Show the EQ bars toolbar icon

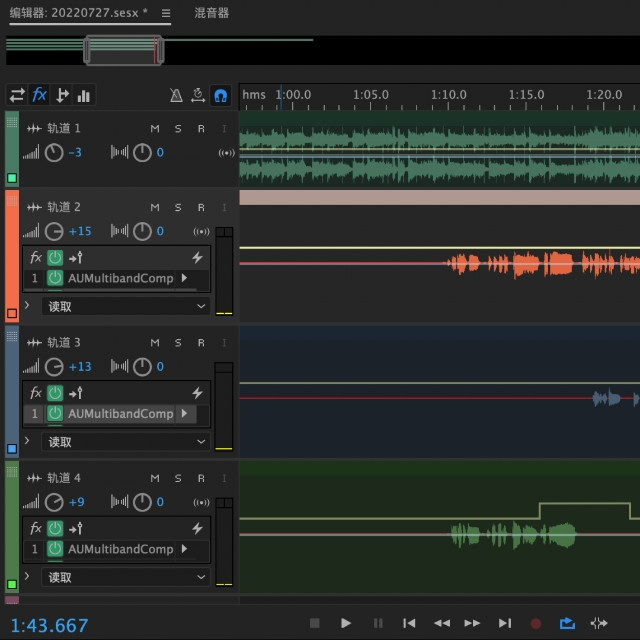tap(84, 96)
